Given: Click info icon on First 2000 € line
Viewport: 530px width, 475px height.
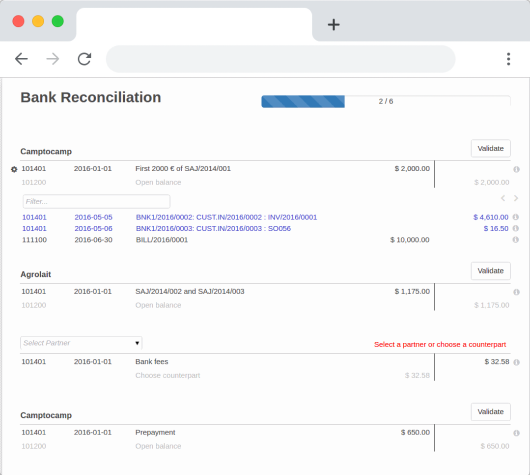Looking at the screenshot, I should tap(516, 169).
